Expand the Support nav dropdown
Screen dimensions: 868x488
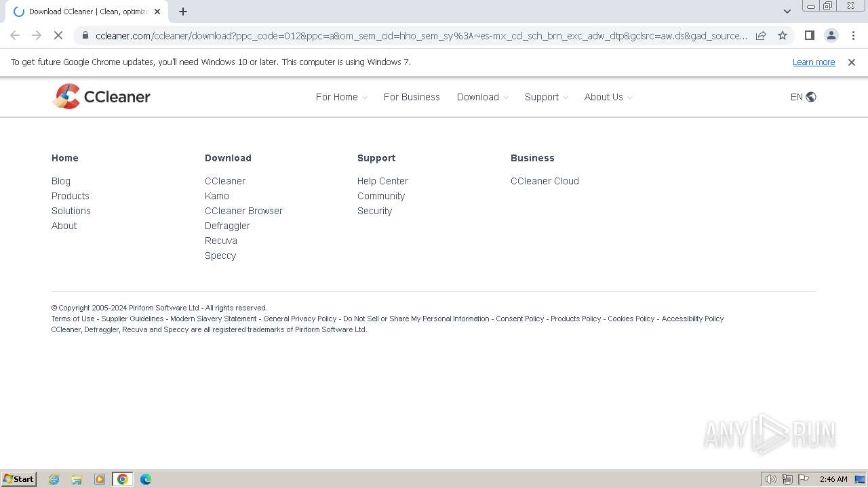(546, 97)
